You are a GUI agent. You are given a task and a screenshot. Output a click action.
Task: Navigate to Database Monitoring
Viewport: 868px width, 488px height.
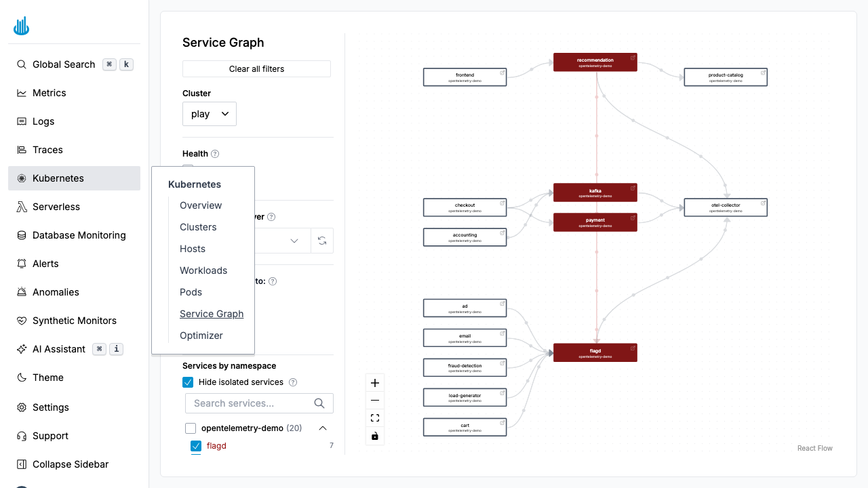pyautogui.click(x=79, y=235)
